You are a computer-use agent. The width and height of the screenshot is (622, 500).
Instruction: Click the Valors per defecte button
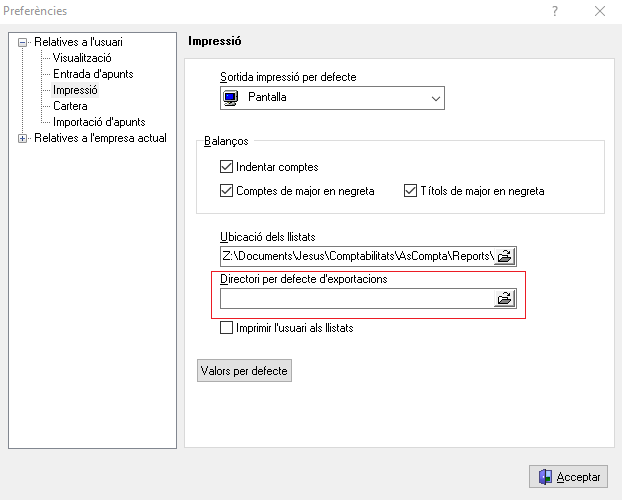244,371
